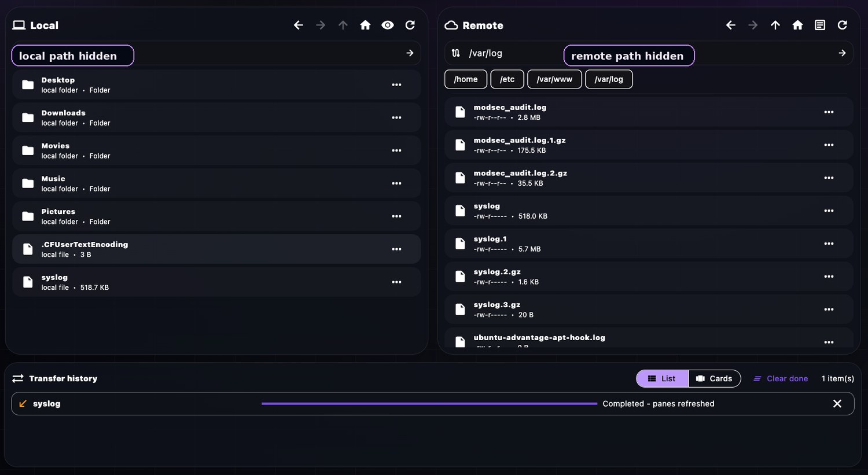Click the download arrow icon beside syslog transfer
This screenshot has height=475, width=868.
23,404
